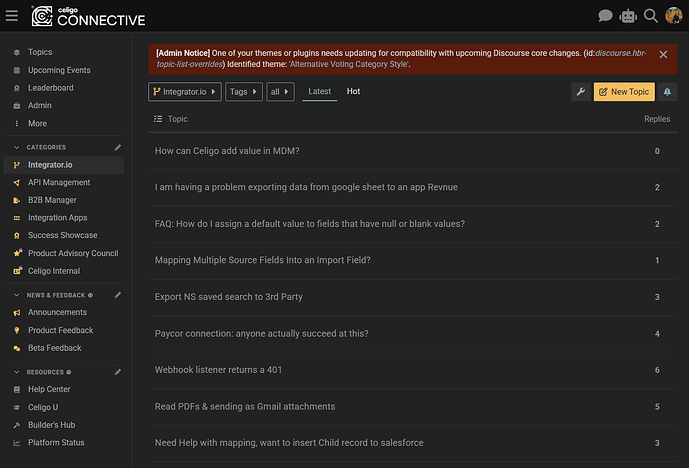
Task: Open 'Read PDFs & sending as Gmail attachments'
Action: [x=245, y=406]
